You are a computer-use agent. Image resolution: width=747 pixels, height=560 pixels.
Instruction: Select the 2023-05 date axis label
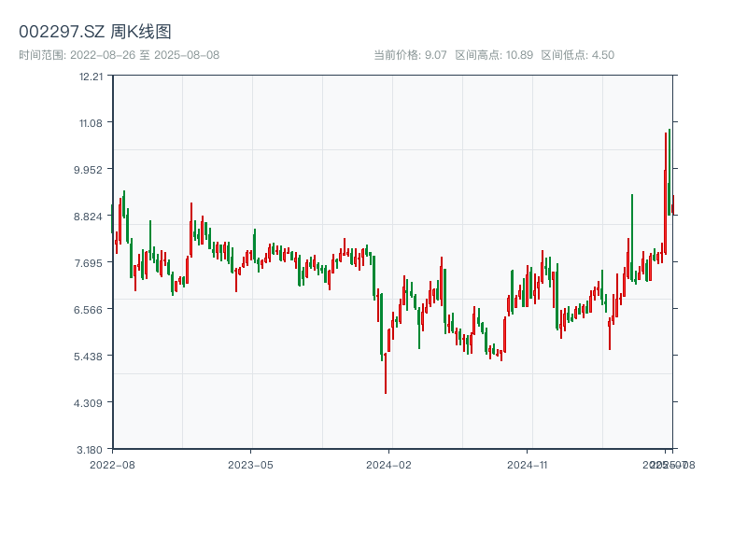click(x=250, y=464)
